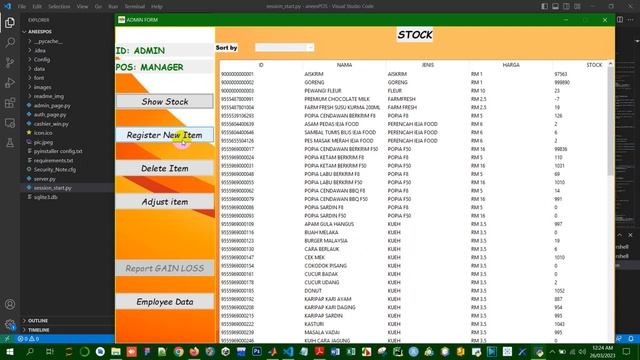The height and width of the screenshot is (360, 640).
Task: Select the PEWANGI FLEUR row name
Action: [322, 91]
